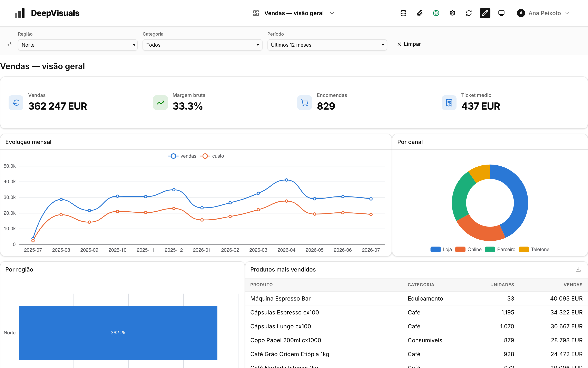Sort table by the PRODUTO column header
The width and height of the screenshot is (588, 368).
pyautogui.click(x=262, y=285)
